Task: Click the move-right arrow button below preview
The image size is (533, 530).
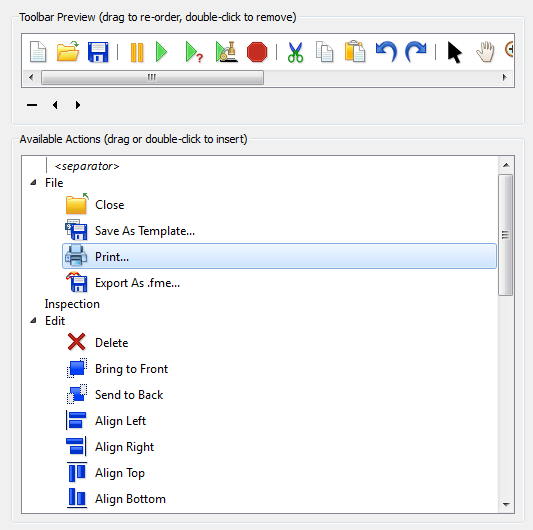Action: pos(78,105)
